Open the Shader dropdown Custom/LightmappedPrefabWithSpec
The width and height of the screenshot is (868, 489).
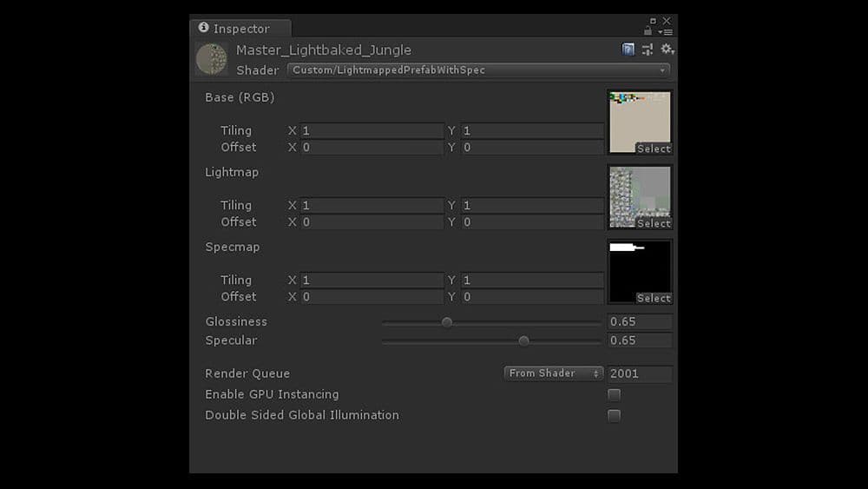(x=478, y=70)
